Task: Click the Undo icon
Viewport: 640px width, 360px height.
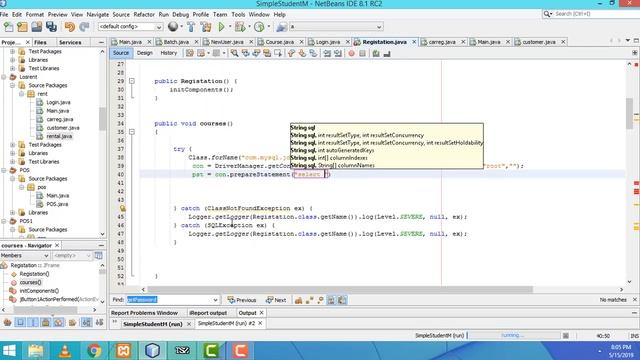Action: click(70, 27)
